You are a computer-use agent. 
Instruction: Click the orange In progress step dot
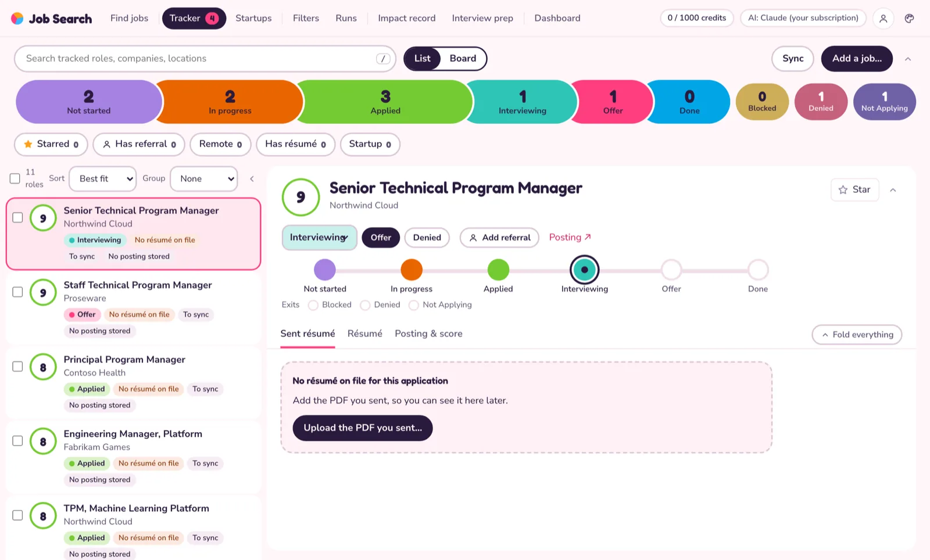(x=412, y=270)
